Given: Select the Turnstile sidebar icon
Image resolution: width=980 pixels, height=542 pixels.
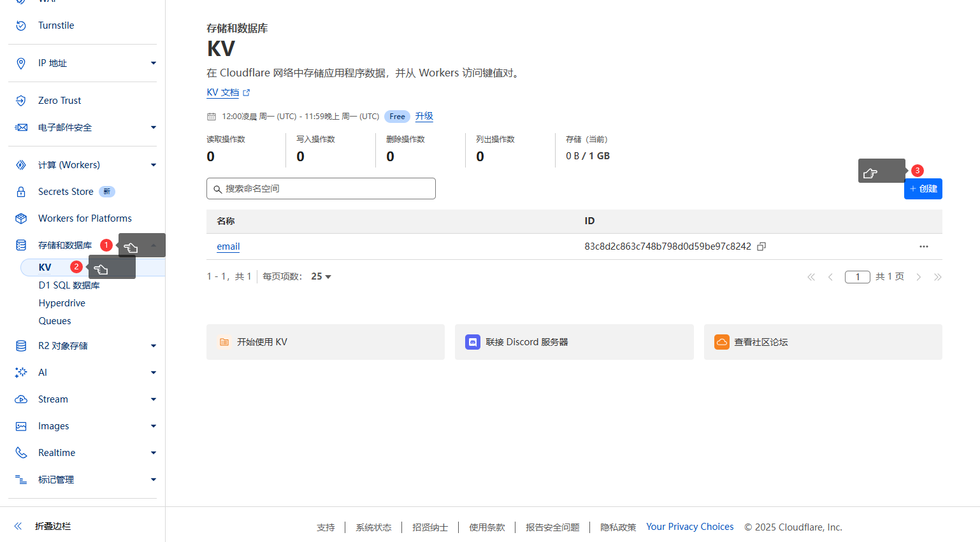Looking at the screenshot, I should [x=20, y=25].
